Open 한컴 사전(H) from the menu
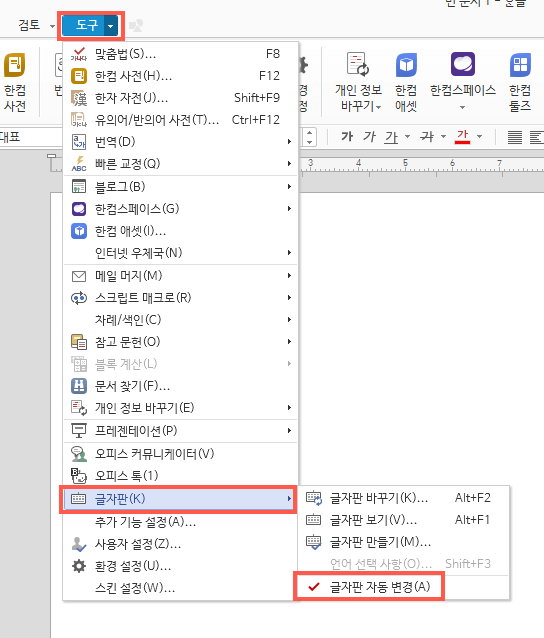Image resolution: width=544 pixels, height=638 pixels. [180, 76]
